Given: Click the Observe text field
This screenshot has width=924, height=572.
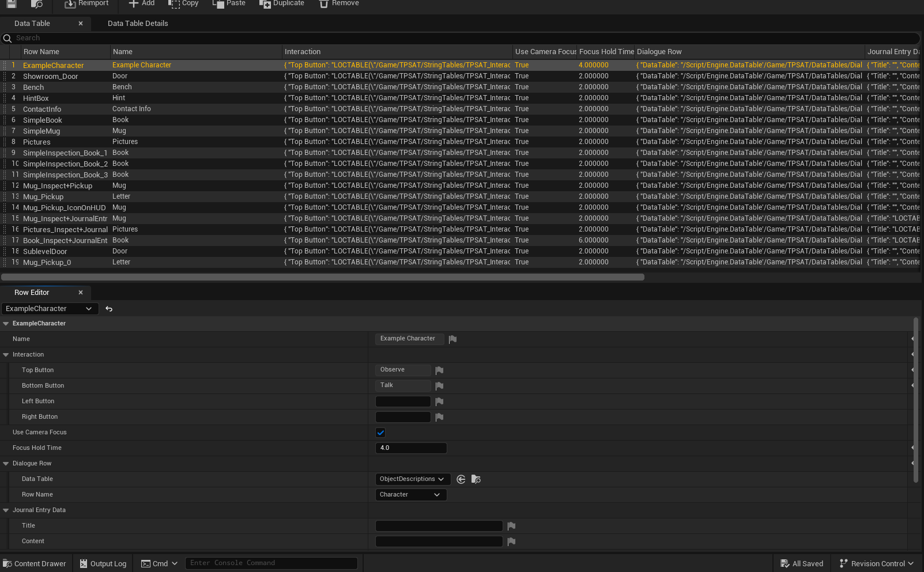Looking at the screenshot, I should coord(403,370).
